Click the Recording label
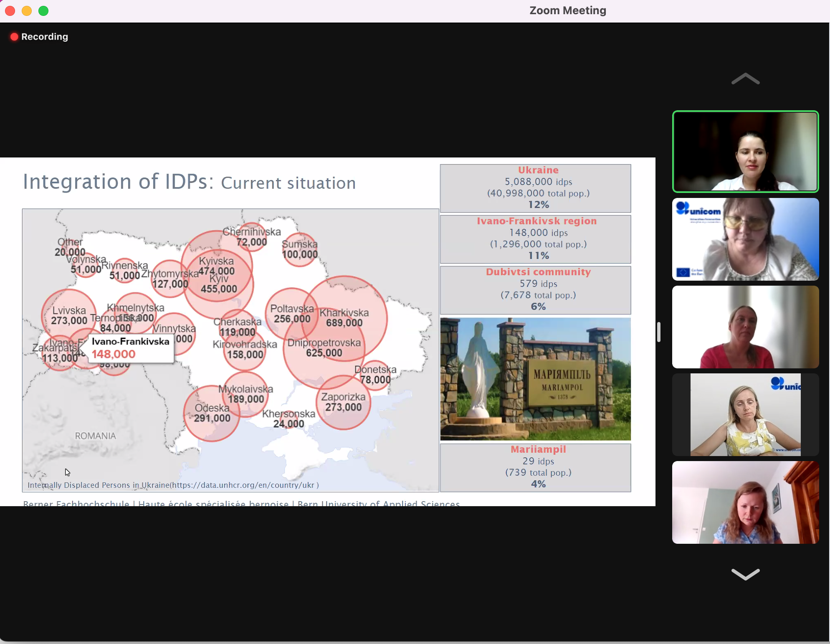 (45, 37)
